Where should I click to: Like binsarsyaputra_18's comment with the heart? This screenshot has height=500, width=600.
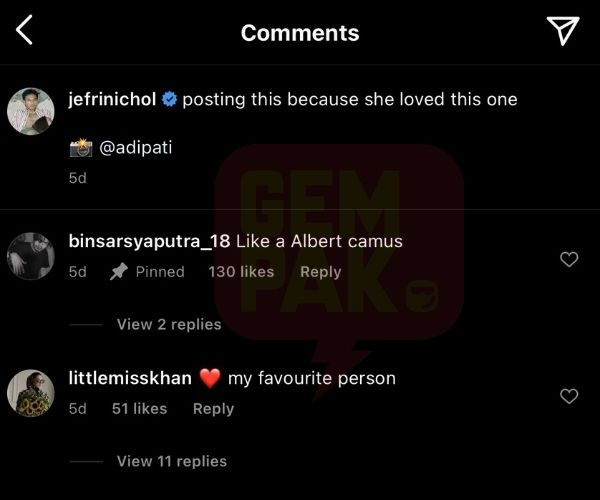[x=569, y=259]
